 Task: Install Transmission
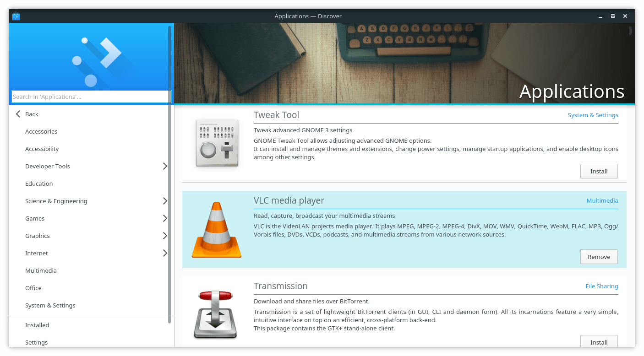[599, 341]
